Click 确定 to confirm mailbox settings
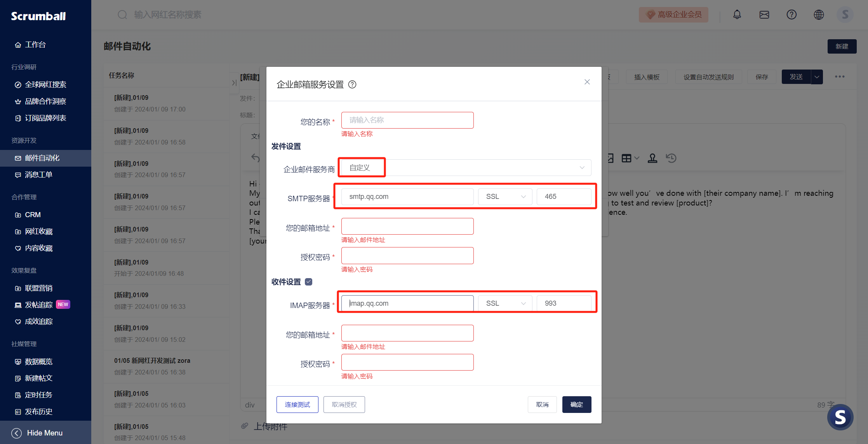Viewport: 868px width, 444px height. pyautogui.click(x=577, y=405)
